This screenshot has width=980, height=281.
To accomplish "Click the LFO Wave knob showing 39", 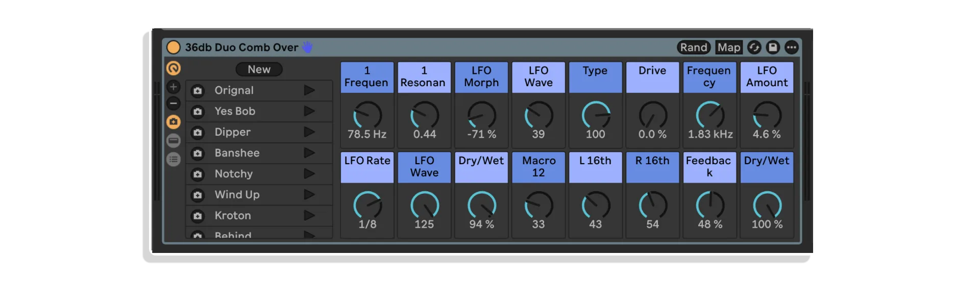I will point(538,115).
